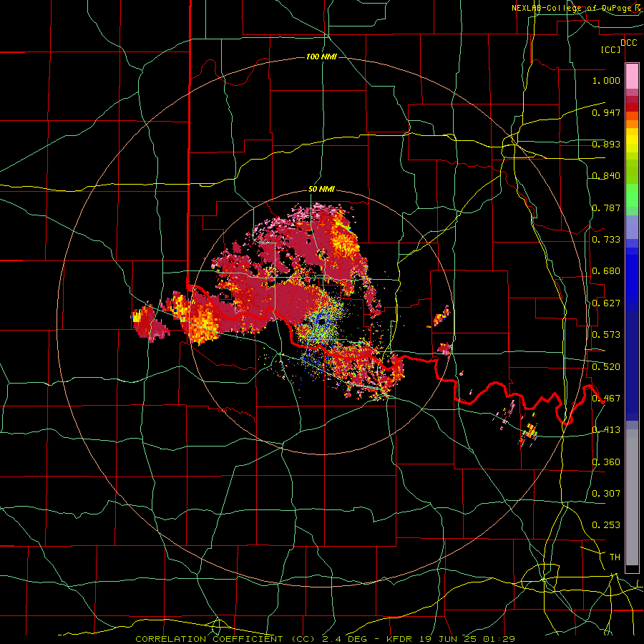Click the 0.253 scale value

click(x=606, y=525)
